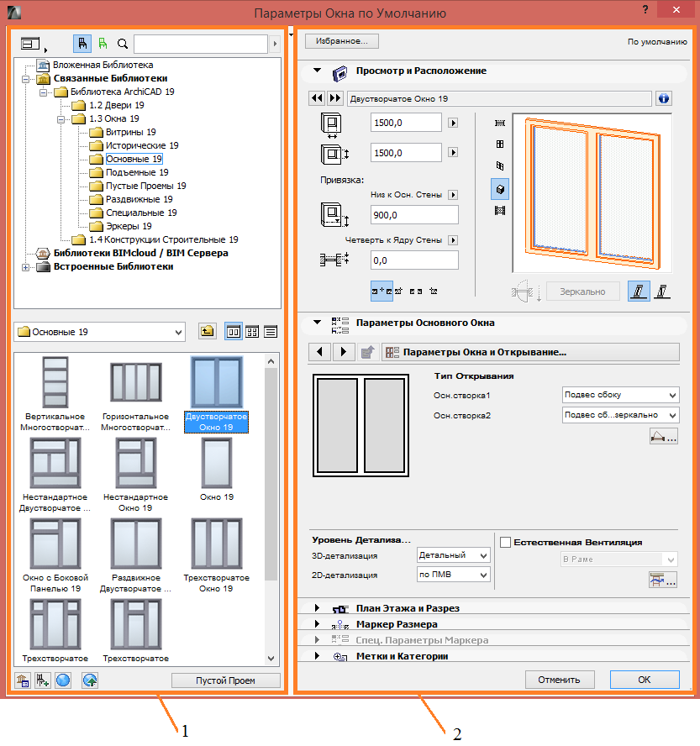Viewport: 700px width, 746px height.
Task: Click the opening lines settings button
Action: [x=664, y=436]
